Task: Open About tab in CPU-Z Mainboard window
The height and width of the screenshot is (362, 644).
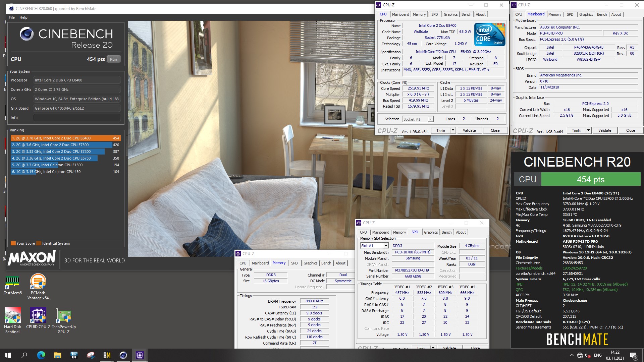Action: 616,14
